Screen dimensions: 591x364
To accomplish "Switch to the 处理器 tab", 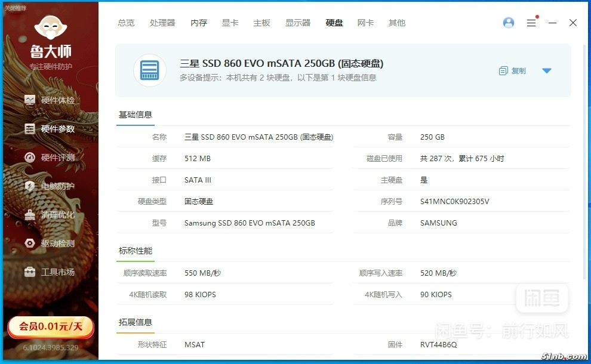I will 162,23.
